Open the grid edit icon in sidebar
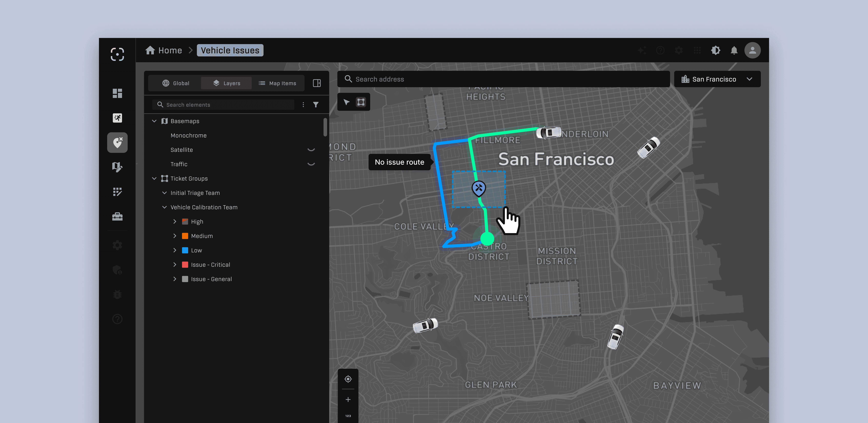Screen dimensions: 868x423 pyautogui.click(x=117, y=192)
